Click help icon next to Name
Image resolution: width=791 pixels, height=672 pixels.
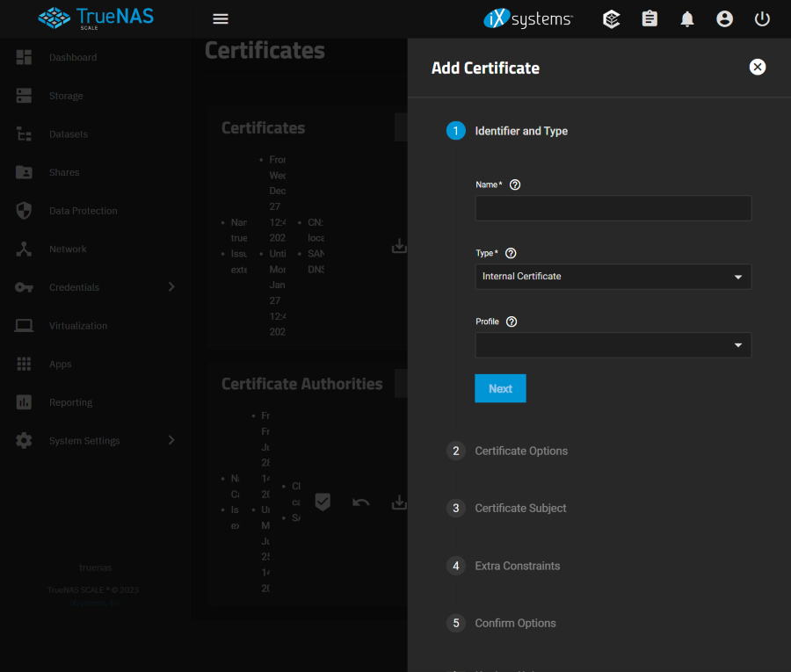[x=515, y=184]
